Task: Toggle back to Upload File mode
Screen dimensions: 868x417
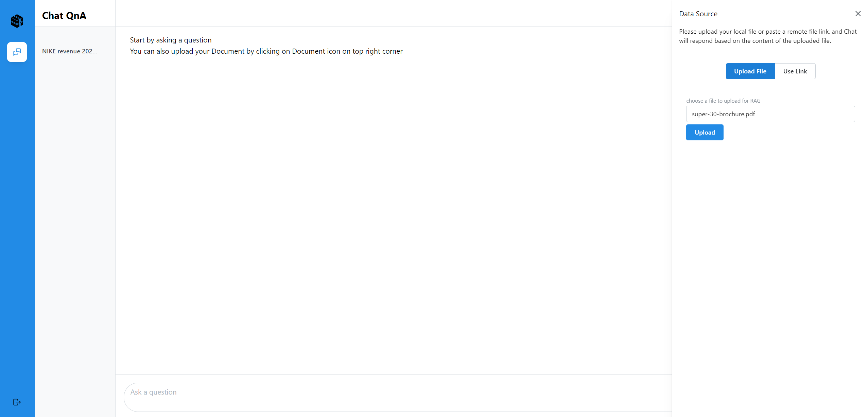Action: tap(750, 71)
